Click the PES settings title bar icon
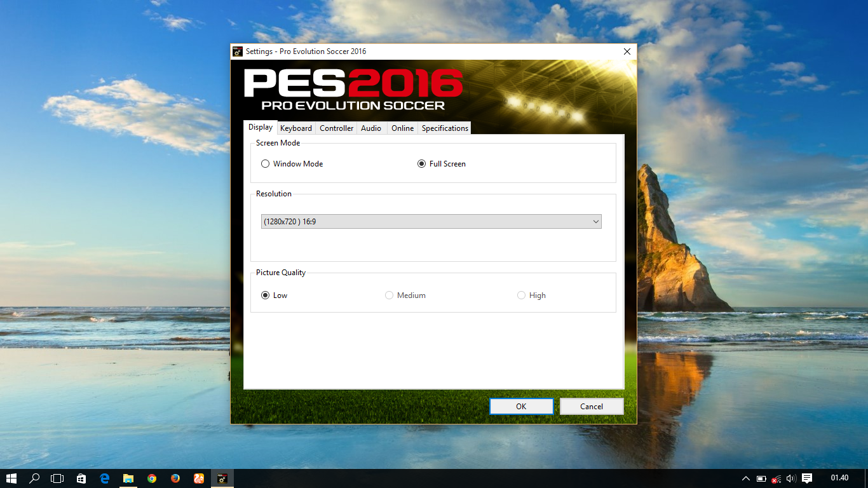 point(238,51)
